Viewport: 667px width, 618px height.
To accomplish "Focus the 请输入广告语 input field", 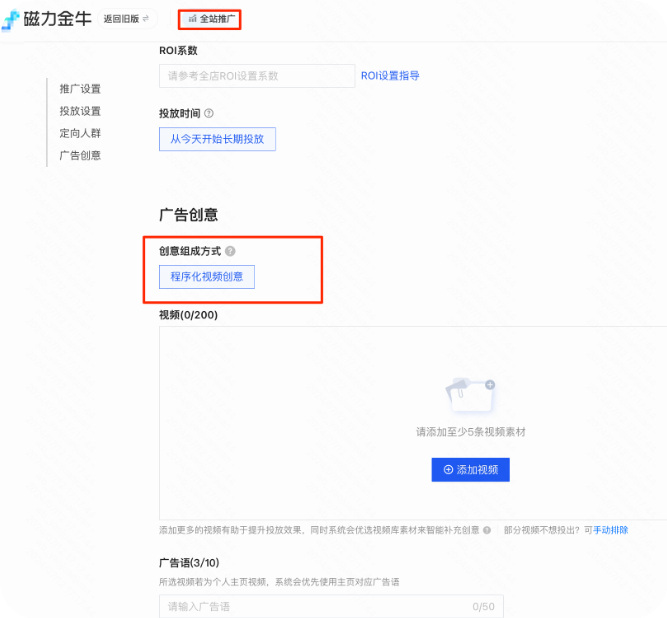I will pos(331,606).
